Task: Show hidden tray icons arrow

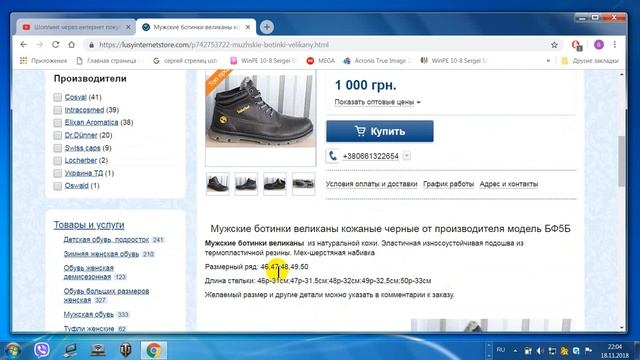Action: point(515,351)
